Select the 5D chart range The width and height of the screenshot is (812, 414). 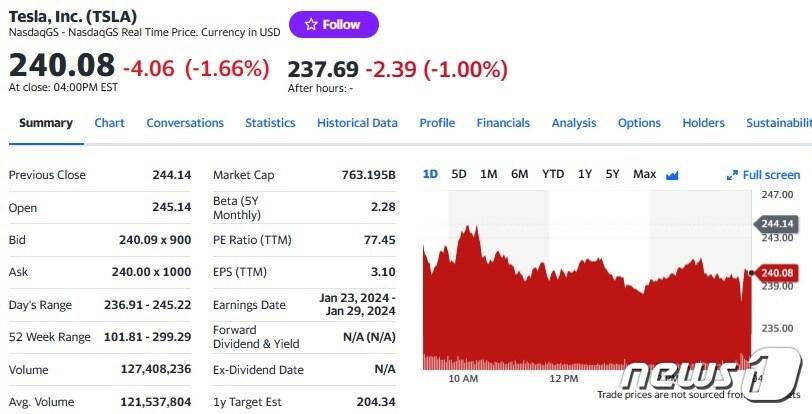pos(459,174)
